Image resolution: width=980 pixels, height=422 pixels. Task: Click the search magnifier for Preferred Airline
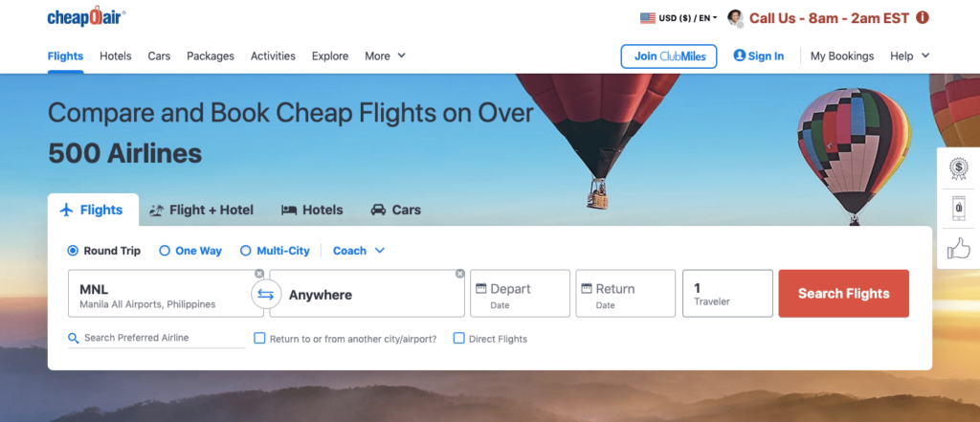[74, 338]
